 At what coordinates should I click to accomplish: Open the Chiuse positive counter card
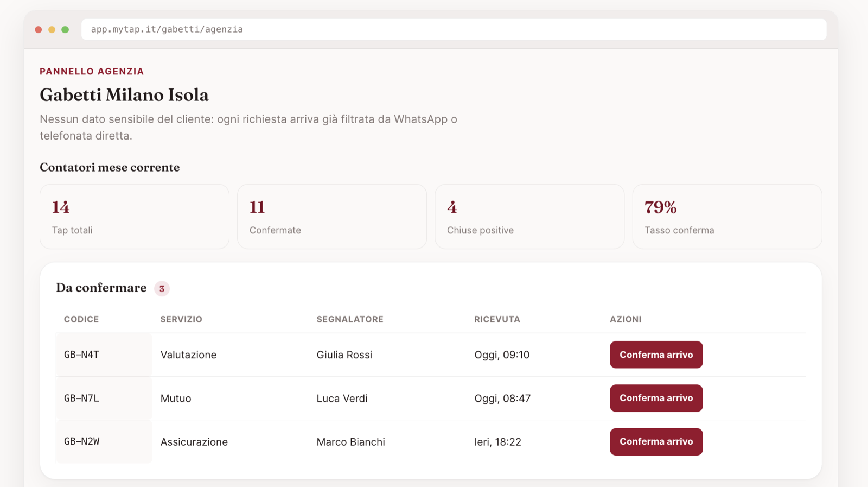[x=529, y=217]
